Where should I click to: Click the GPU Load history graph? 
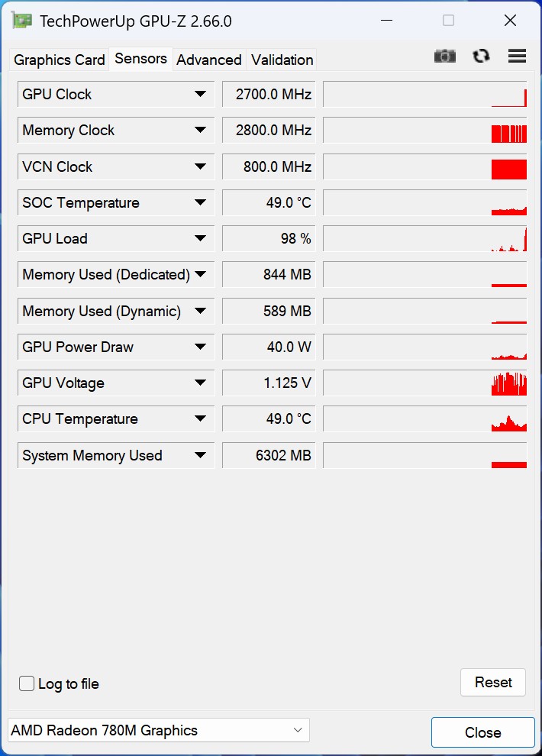(424, 238)
